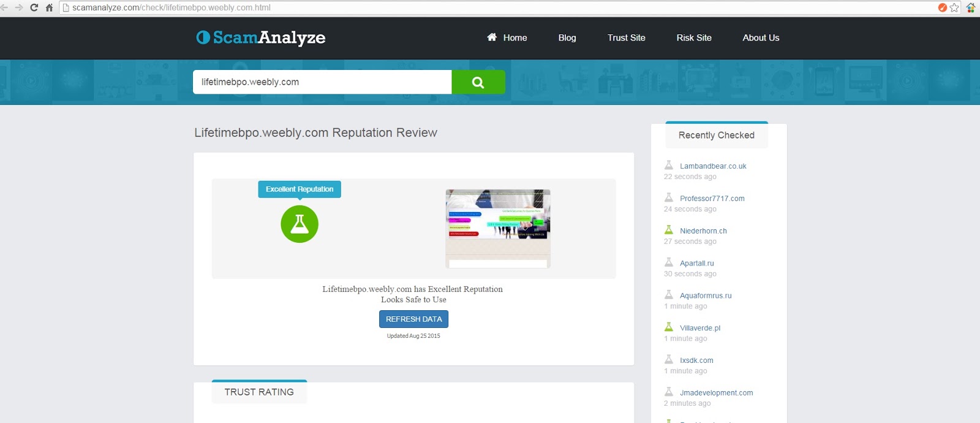Open Villaverde.pl link
The width and height of the screenshot is (980, 423).
coord(700,328)
